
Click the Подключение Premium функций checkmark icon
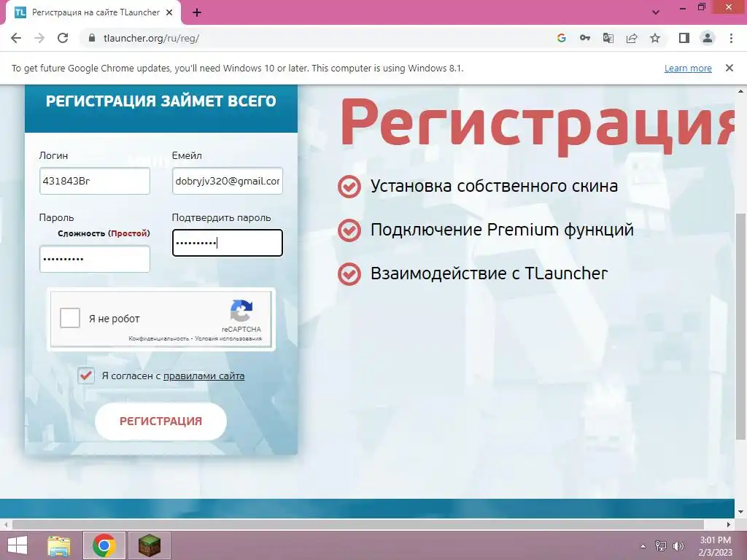tap(349, 230)
